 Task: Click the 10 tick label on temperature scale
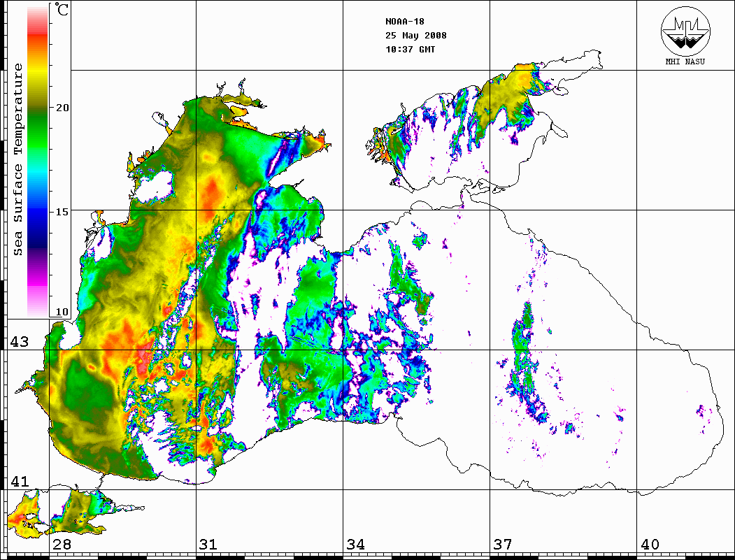point(64,312)
